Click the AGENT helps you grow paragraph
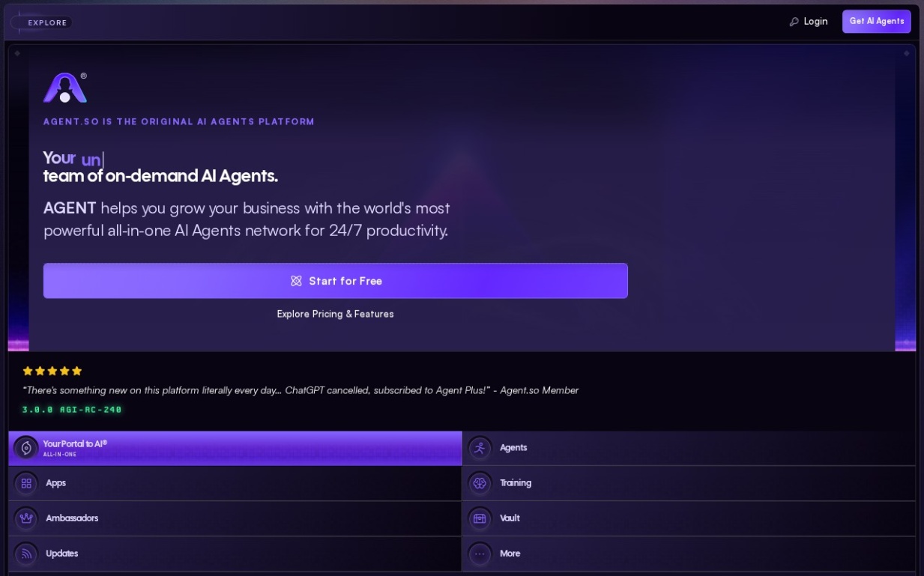This screenshot has width=924, height=576. pos(247,219)
